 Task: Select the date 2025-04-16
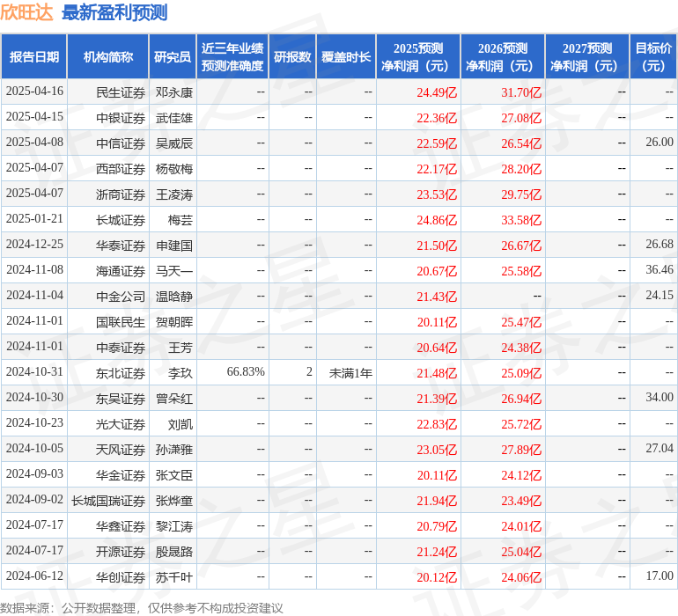34,92
